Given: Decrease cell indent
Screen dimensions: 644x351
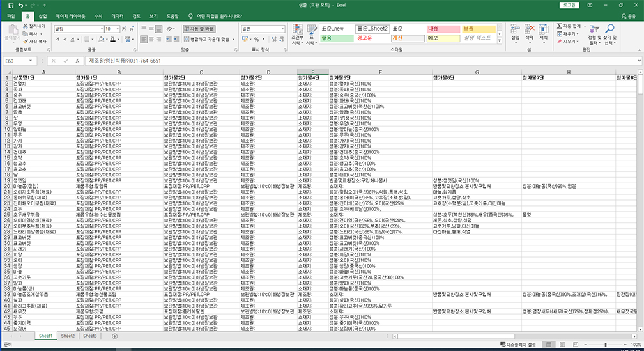Looking at the screenshot, I should (169, 40).
